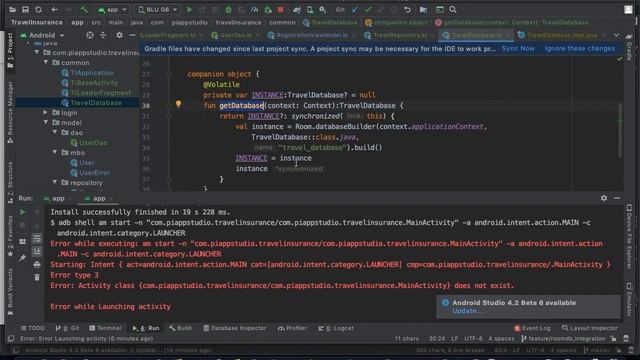Image resolution: width=640 pixels, height=360 pixels.
Task: Click the Save All toolbar icon
Action: click(25, 9)
